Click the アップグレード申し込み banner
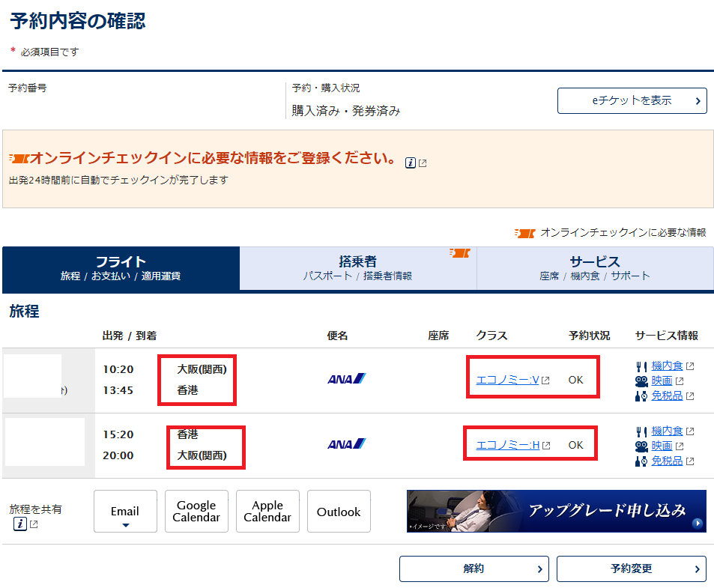The height and width of the screenshot is (588, 714). [556, 511]
